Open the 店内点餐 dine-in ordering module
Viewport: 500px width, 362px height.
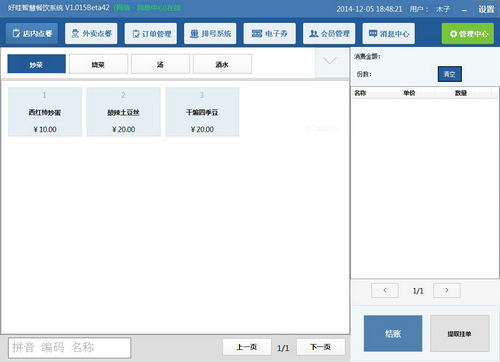click(32, 33)
